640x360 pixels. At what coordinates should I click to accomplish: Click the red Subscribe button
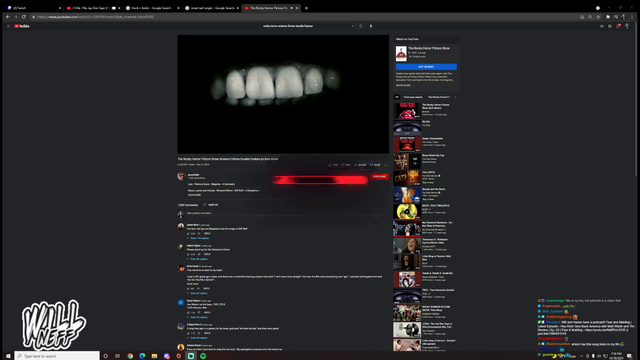click(x=380, y=176)
